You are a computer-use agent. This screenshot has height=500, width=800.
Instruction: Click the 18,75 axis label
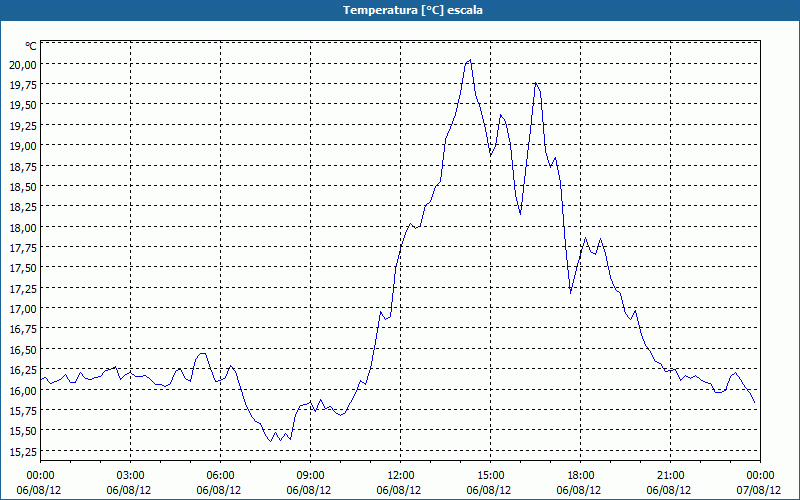click(23, 166)
